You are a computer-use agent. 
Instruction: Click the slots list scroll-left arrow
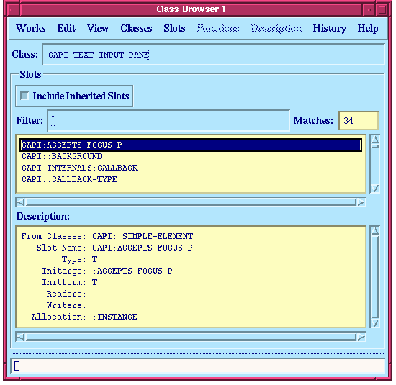20,202
